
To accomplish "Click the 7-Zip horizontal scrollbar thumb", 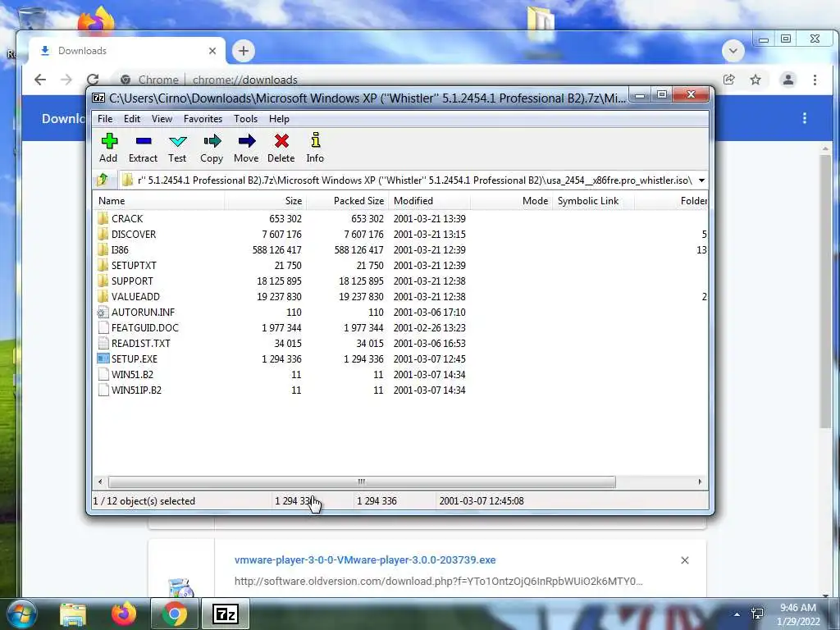I will coord(362,482).
